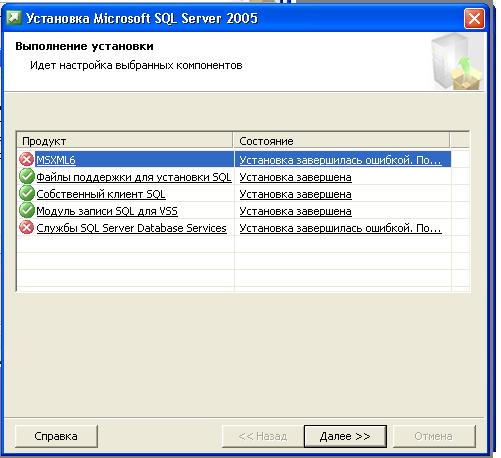Image resolution: width=501 pixels, height=458 pixels.
Task: Open the Установка завершена status for VSS module
Action: 295,211
